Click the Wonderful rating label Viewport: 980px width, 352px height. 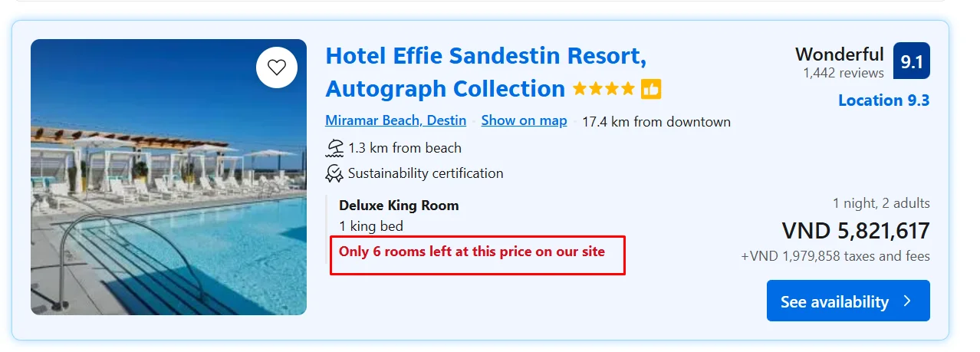839,54
